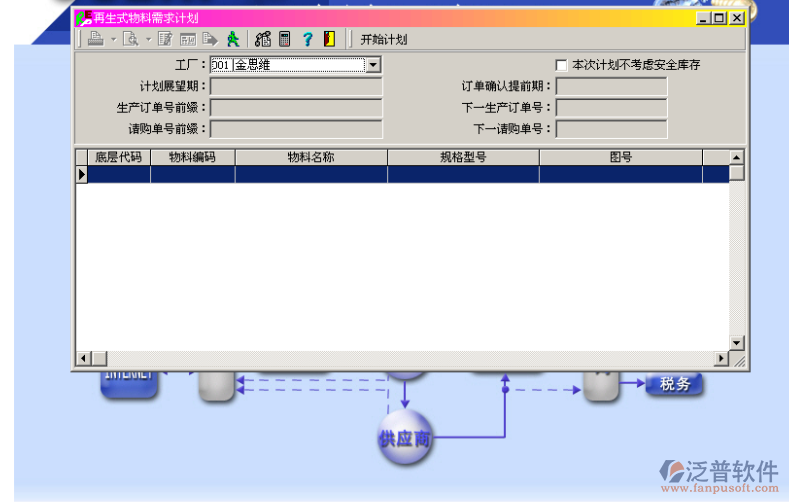Toggle 本次计划不考虑安全库存 checkbox

561,65
